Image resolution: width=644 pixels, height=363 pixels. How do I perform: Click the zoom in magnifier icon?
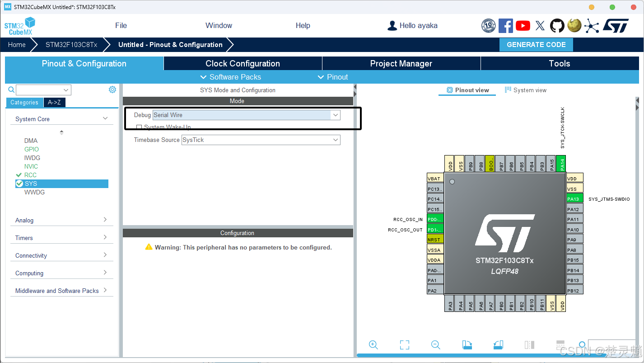[373, 345]
